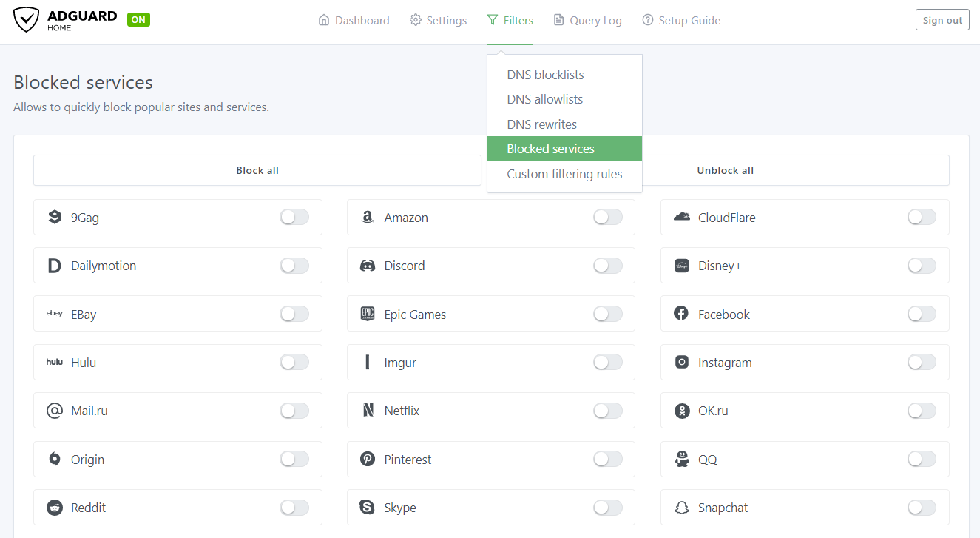The image size is (980, 538).
Task: Turn on the Hulu block switch
Action: [x=294, y=362]
